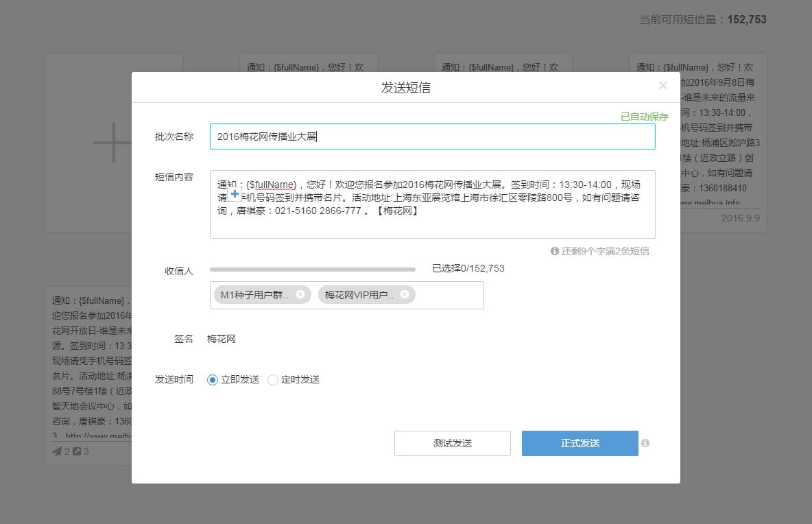Click the 已自动保存 status text

(x=644, y=117)
